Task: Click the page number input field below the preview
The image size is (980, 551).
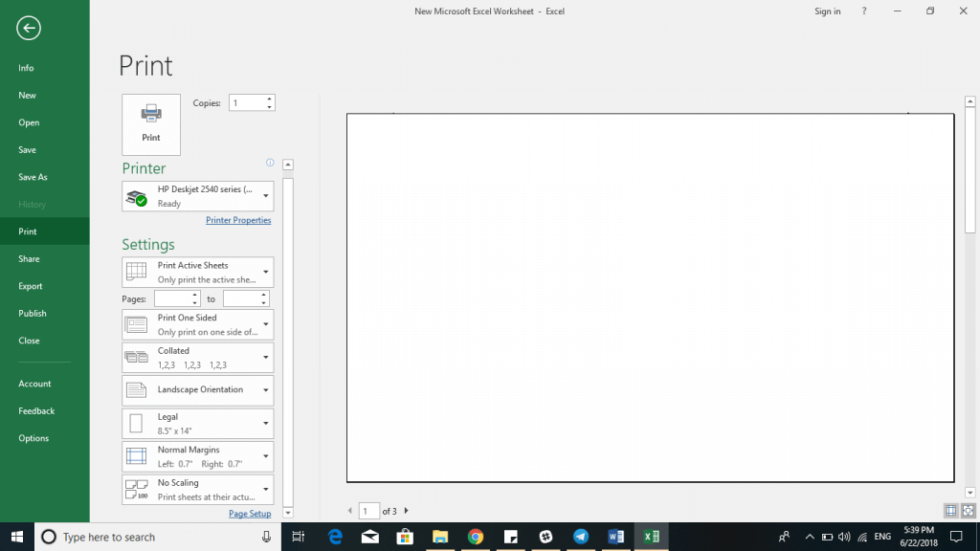Action: (x=369, y=511)
